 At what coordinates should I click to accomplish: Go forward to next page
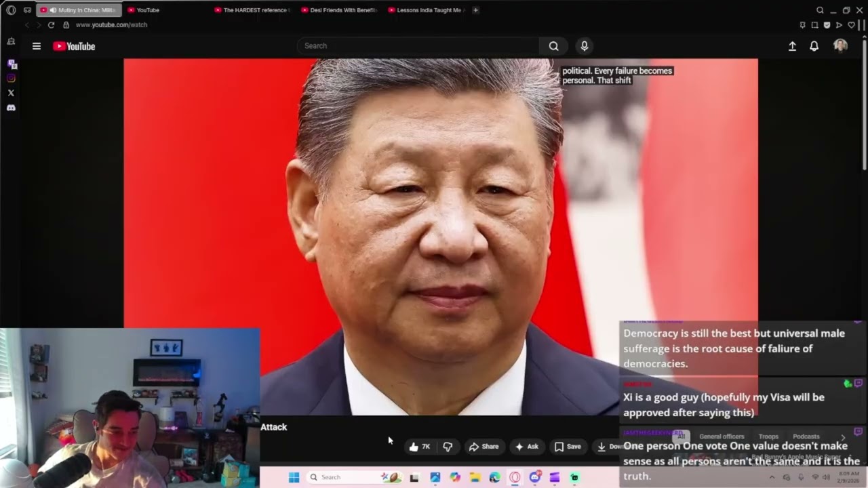39,25
